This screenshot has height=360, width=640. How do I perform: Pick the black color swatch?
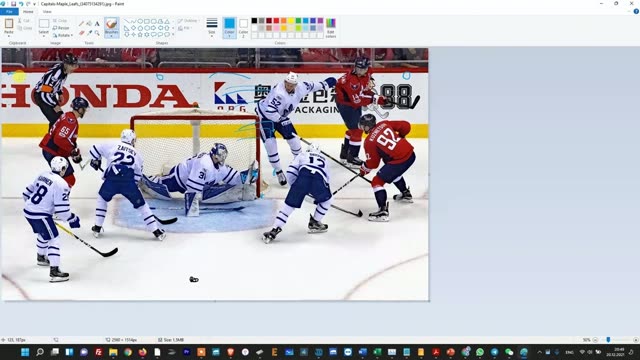coord(254,21)
